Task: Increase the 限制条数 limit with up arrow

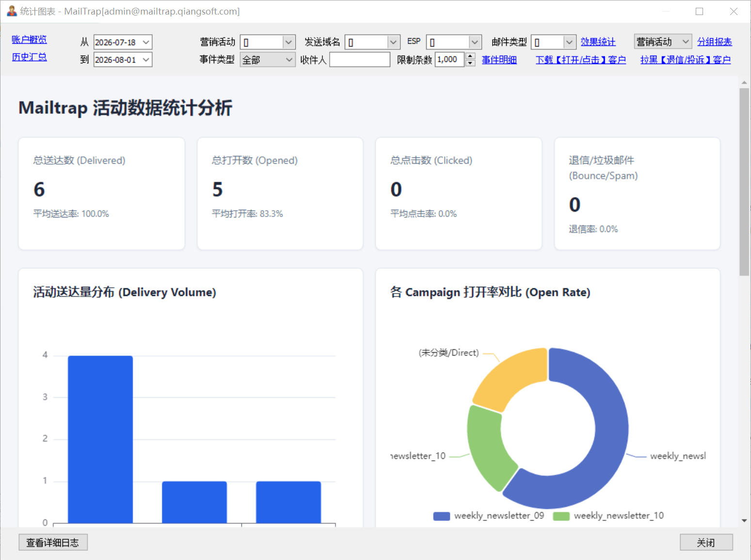Action: (x=470, y=56)
